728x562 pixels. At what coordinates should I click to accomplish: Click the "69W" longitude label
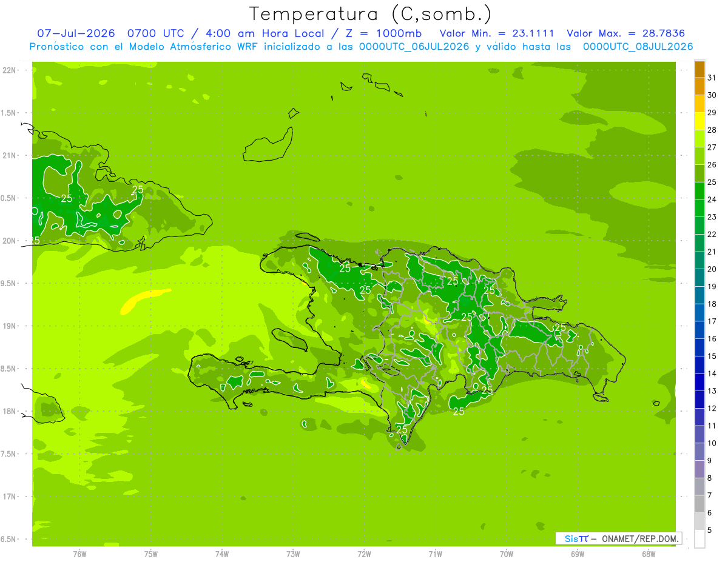(578, 554)
